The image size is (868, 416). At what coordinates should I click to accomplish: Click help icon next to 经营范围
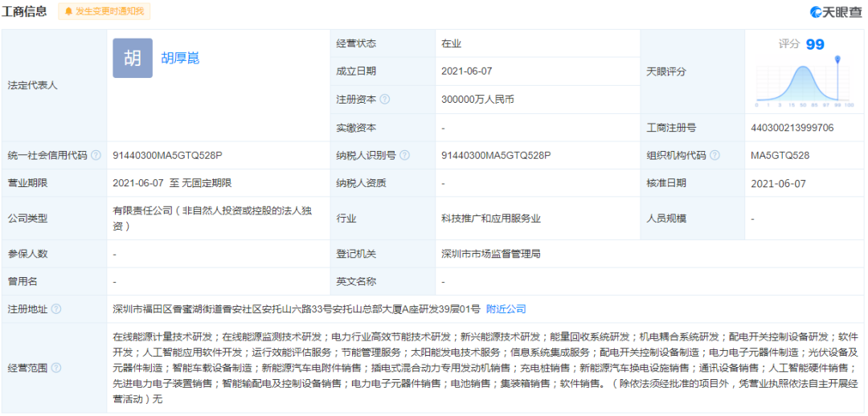[56, 368]
